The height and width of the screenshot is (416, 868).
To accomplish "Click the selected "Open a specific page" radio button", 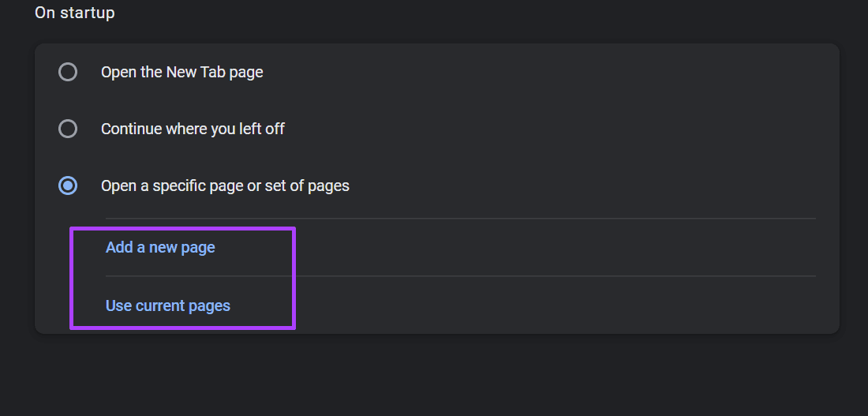I will (x=68, y=186).
